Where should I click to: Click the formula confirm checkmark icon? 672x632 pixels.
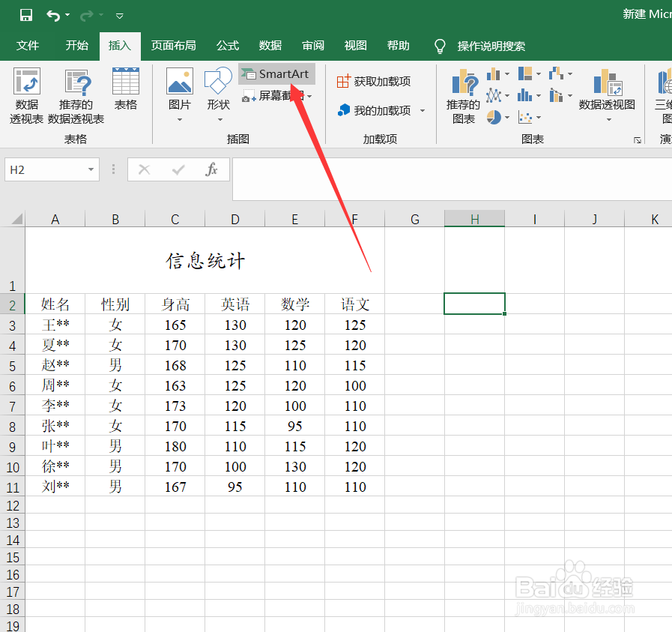pos(178,169)
